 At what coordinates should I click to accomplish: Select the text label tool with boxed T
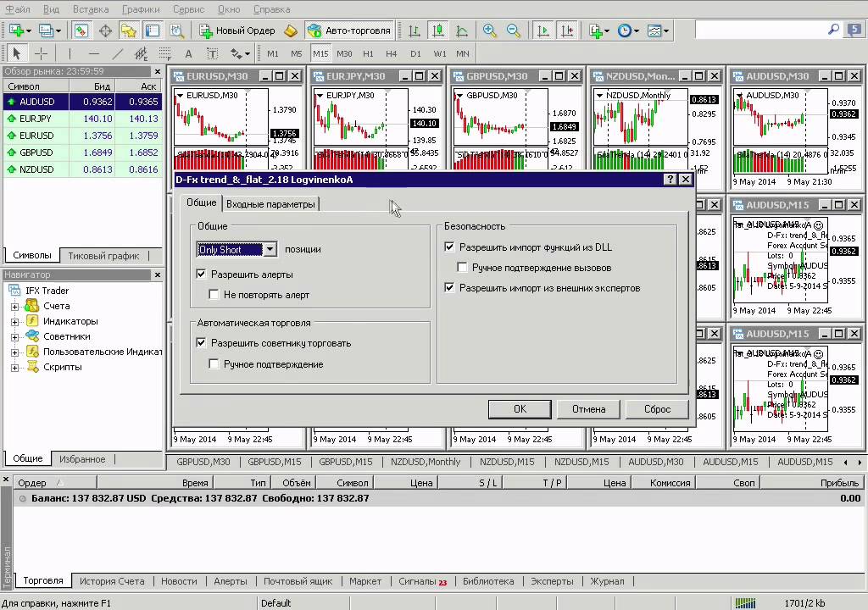tap(213, 53)
